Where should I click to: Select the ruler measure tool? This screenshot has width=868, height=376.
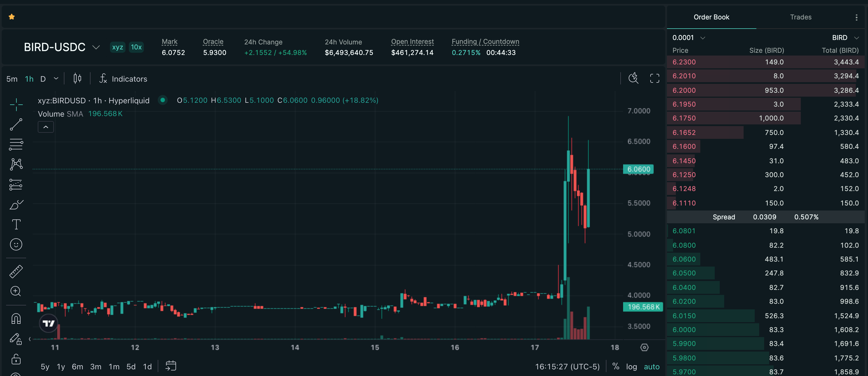(16, 271)
